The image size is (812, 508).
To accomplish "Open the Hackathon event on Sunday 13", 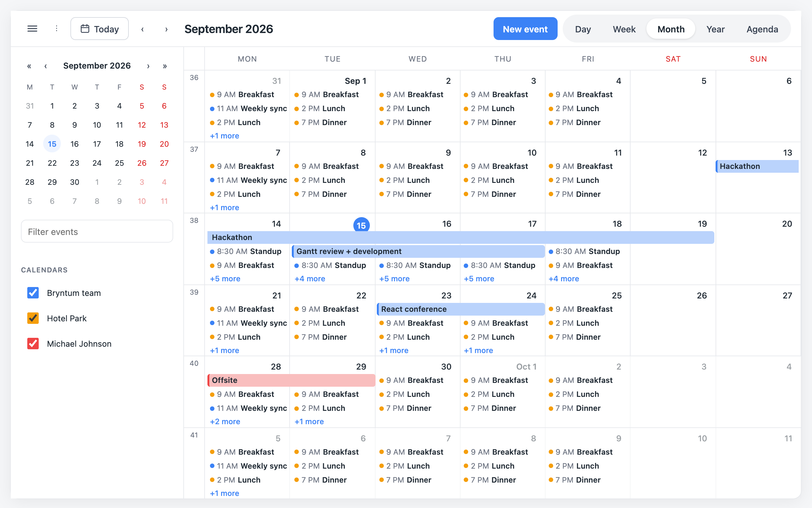I will point(757,166).
